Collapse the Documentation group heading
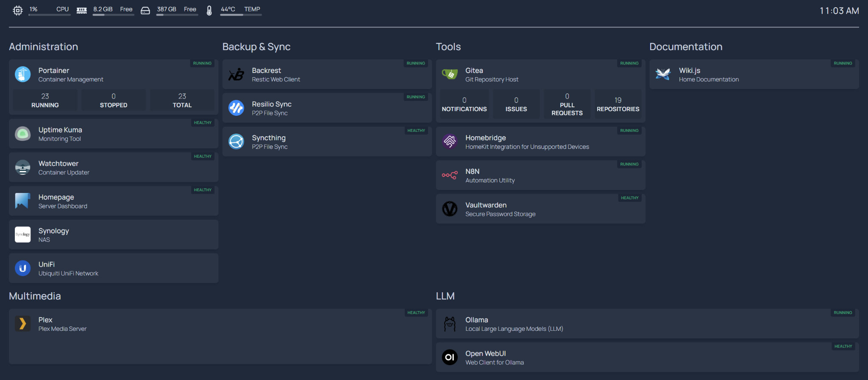This screenshot has width=868, height=380. 686,47
